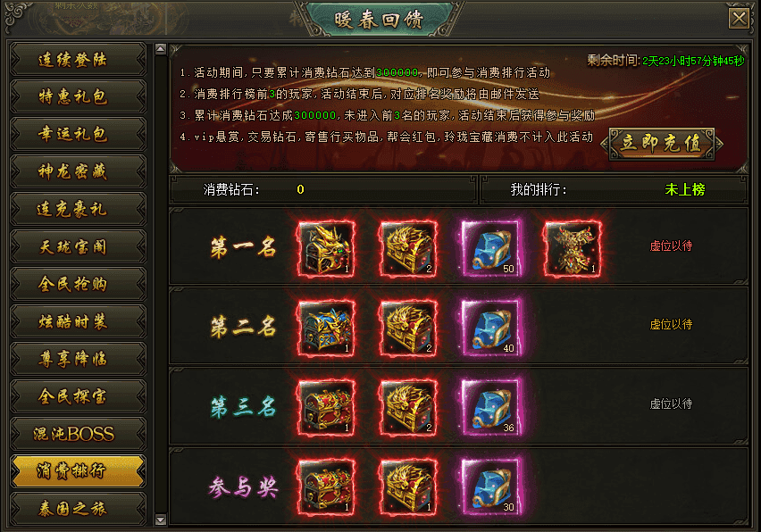This screenshot has width=761, height=532.
Task: Open the 炫酷时装 tab
Action: click(x=78, y=321)
